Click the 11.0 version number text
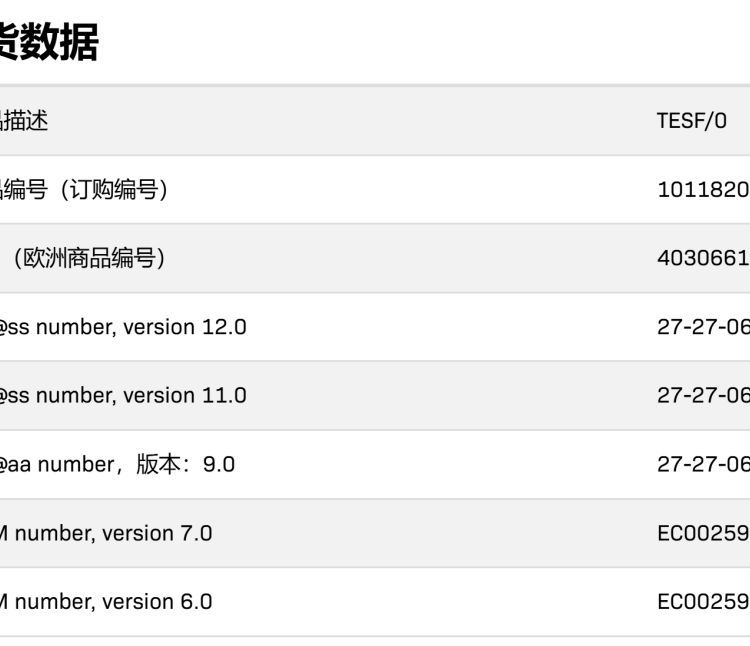The width and height of the screenshot is (750, 646). coord(224,395)
